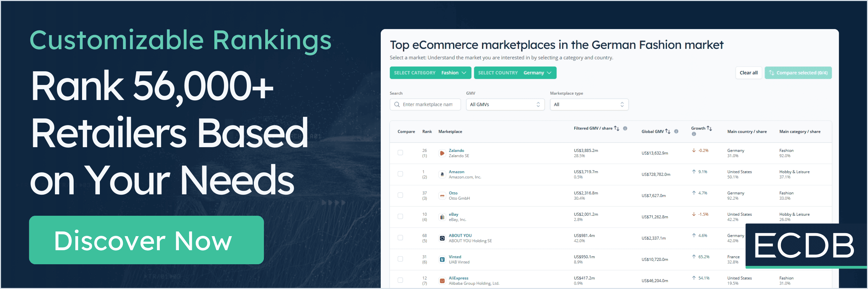Click AliExpress's US$46,204.0m global GMV
This screenshot has height=289, width=868.
pyautogui.click(x=655, y=281)
